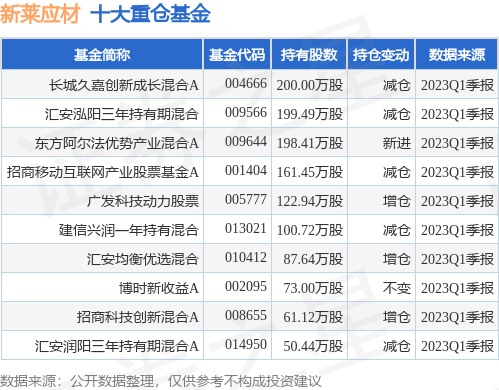Click the 基金代码 column header
This screenshot has width=499, height=390.
click(x=237, y=55)
